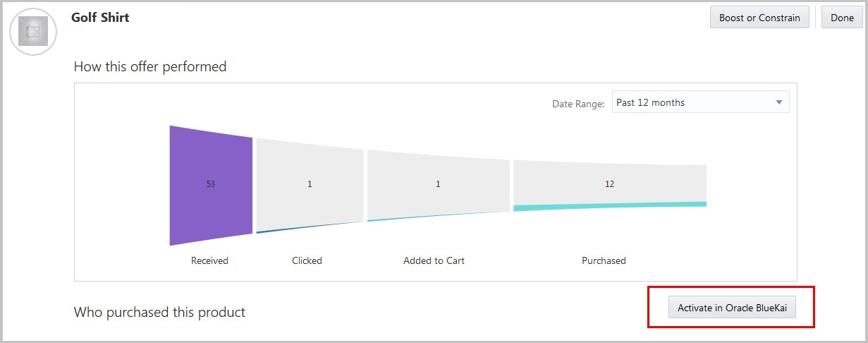Select the Purchased funnel segment showing 12
Viewport: 868px width, 343px height.
609,183
